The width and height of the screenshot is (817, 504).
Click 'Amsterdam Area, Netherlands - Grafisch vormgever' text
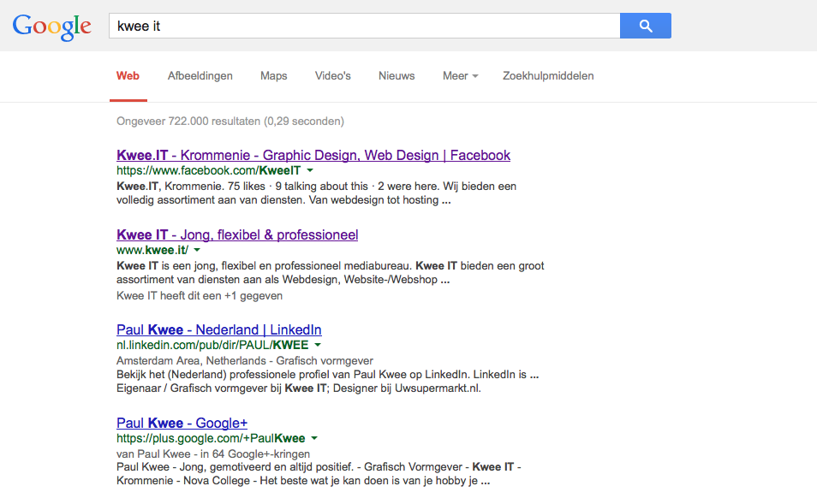click(245, 361)
